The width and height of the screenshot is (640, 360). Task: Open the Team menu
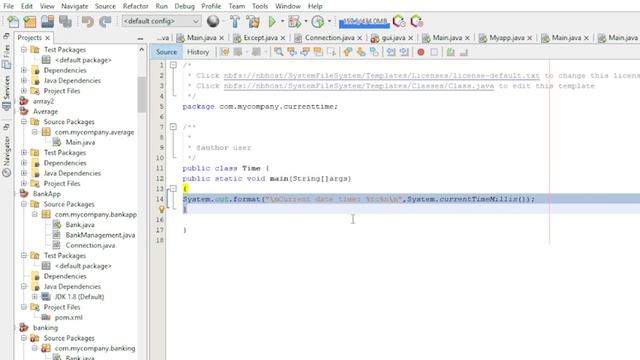237,6
